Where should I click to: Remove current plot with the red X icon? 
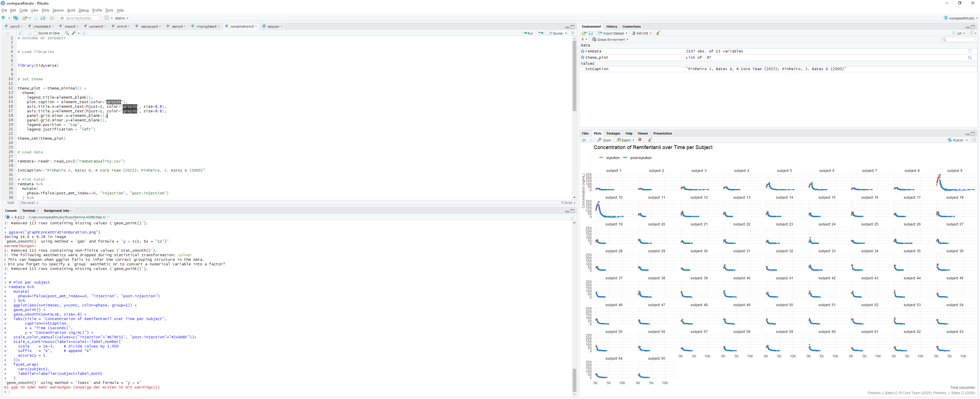(x=640, y=140)
